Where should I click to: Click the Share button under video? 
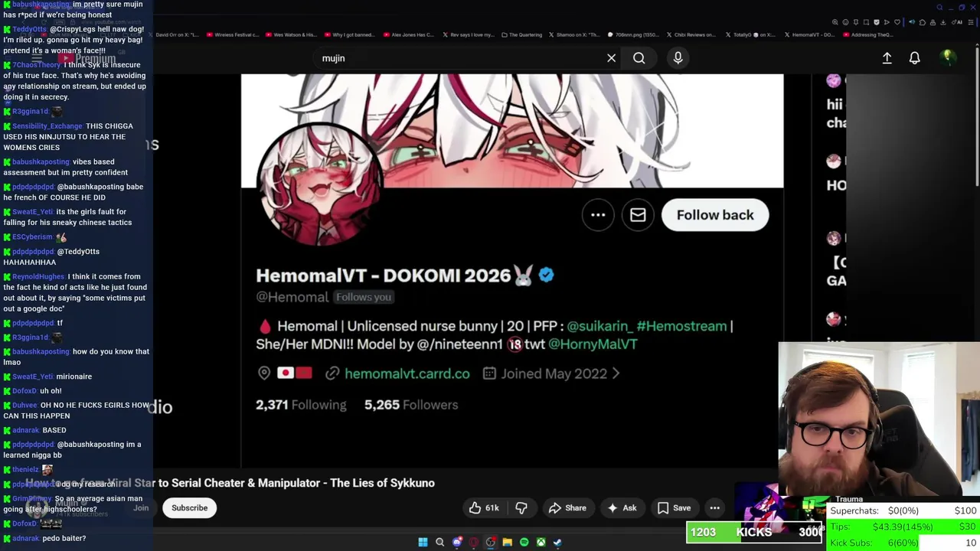567,508
